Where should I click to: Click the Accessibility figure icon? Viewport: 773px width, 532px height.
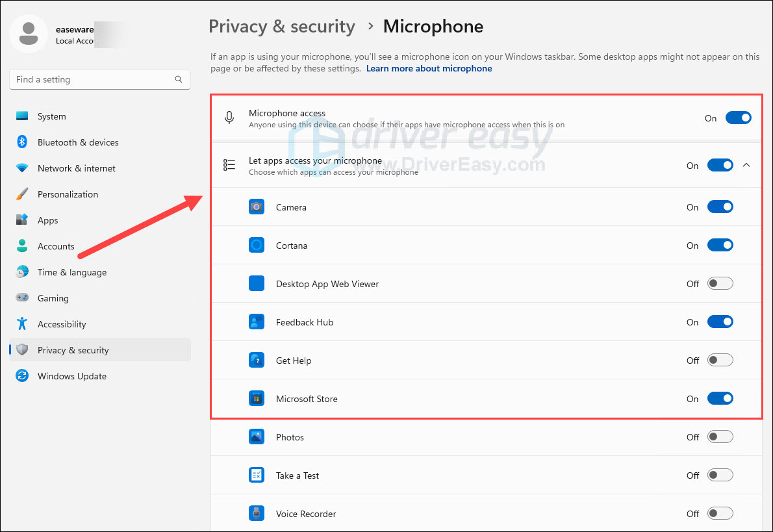22,323
